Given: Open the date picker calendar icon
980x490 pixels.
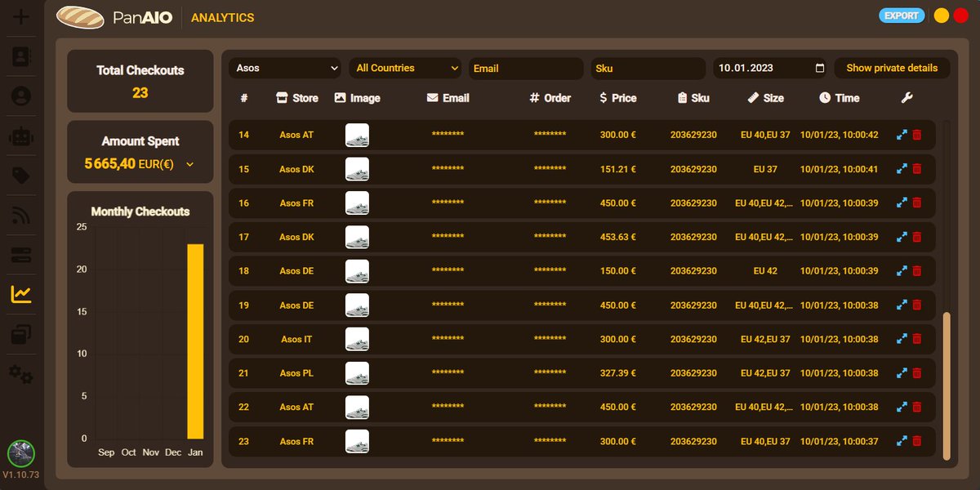Looking at the screenshot, I should pos(820,68).
